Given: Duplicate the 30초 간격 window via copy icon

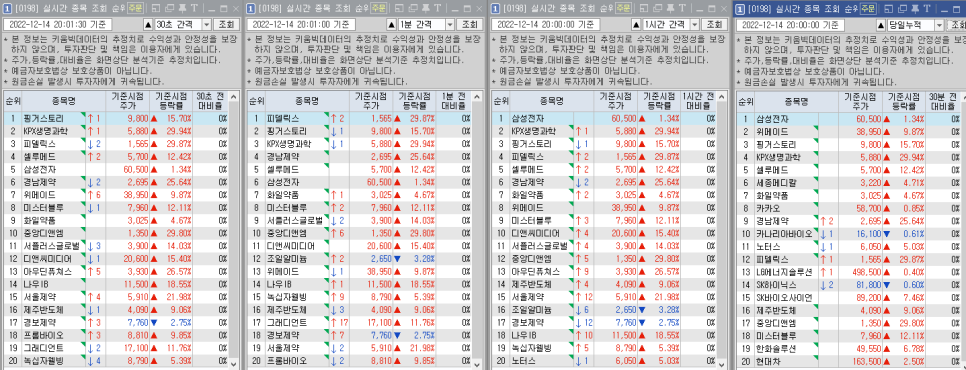Looking at the screenshot, I should (x=168, y=8).
